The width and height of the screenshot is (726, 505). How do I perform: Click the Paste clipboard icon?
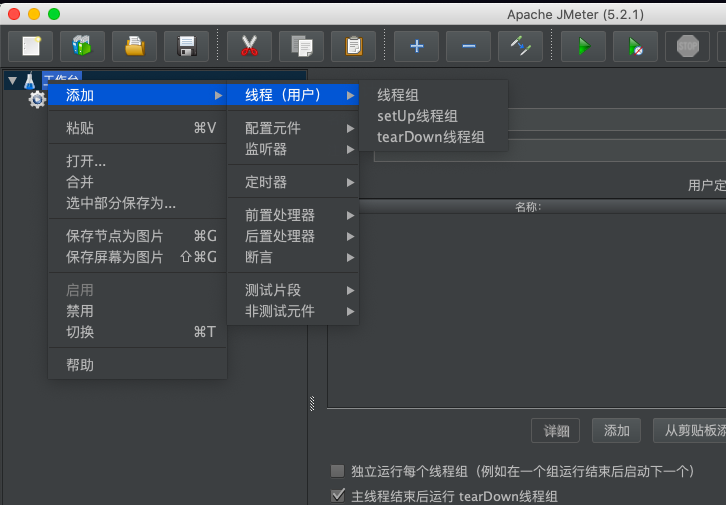[353, 46]
